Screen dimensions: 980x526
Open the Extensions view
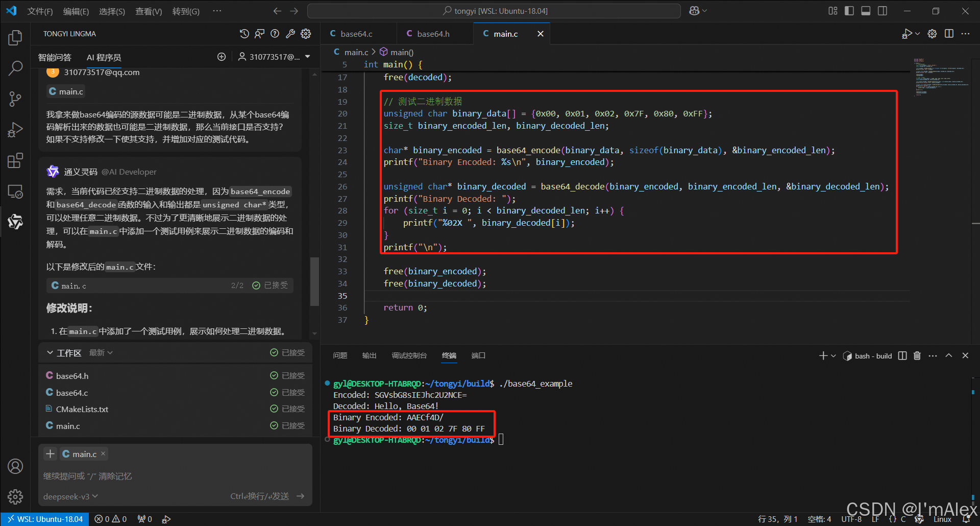click(15, 160)
